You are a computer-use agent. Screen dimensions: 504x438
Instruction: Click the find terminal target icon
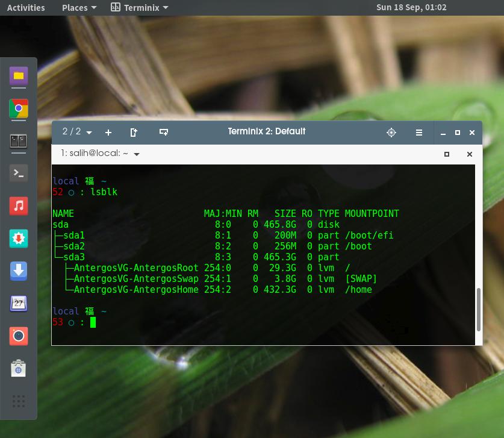[391, 133]
